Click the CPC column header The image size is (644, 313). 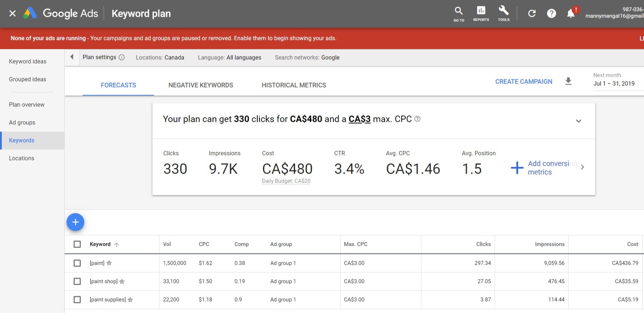click(204, 244)
